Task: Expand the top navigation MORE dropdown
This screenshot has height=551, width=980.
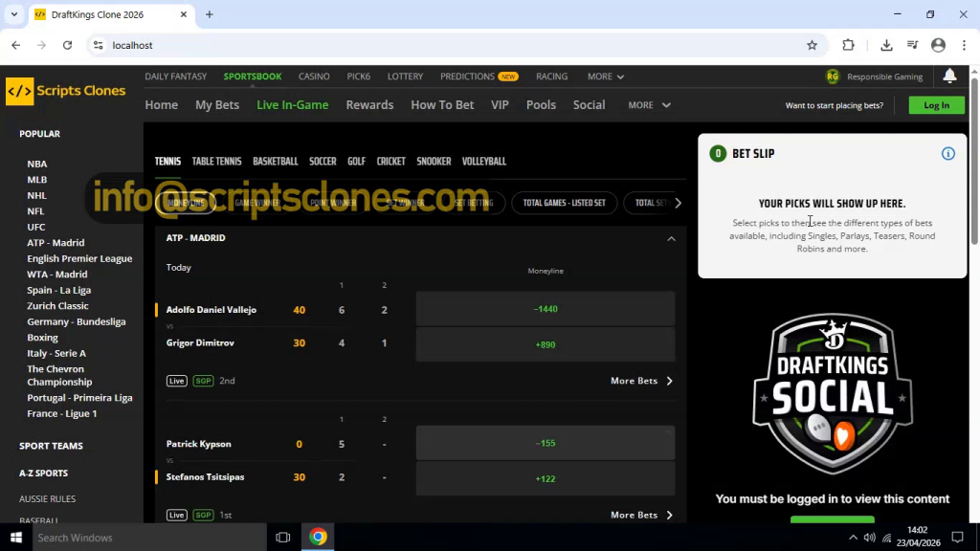Action: coord(606,77)
